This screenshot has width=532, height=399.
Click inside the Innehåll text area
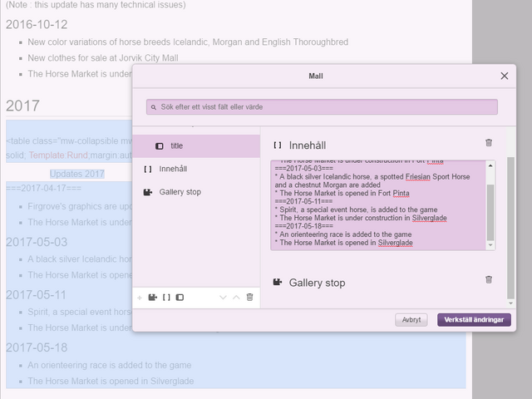(x=379, y=205)
